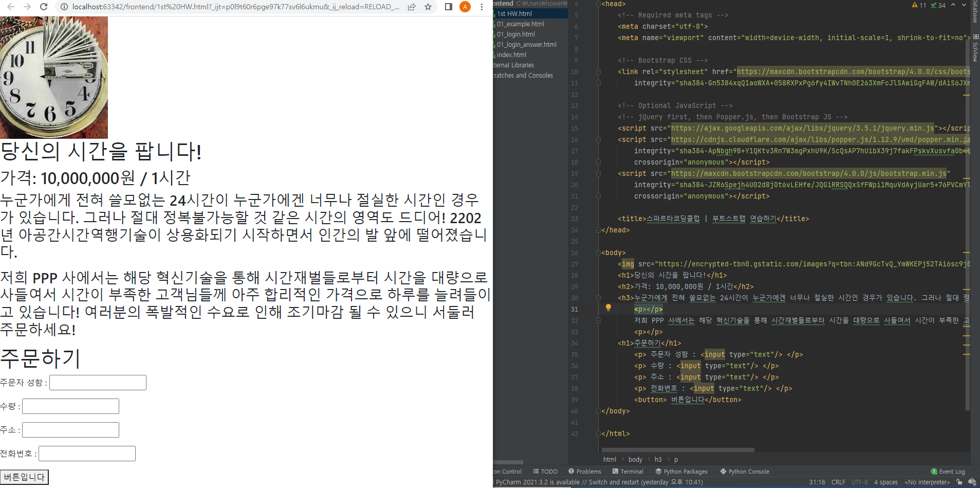This screenshot has width=980, height=488.
Task: Open Chrome profile avatar
Action: click(465, 7)
